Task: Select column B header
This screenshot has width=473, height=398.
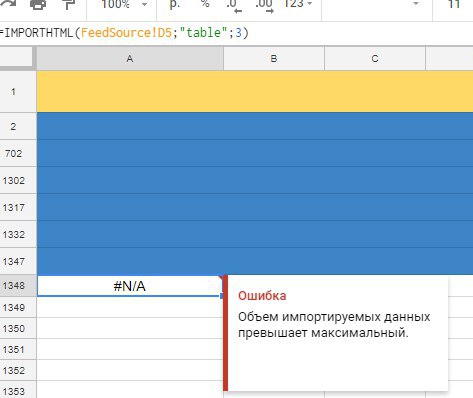Action: (274, 58)
